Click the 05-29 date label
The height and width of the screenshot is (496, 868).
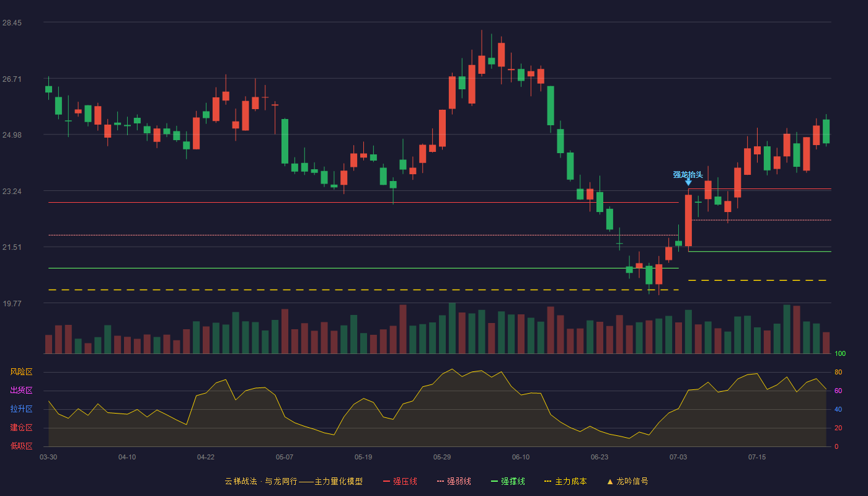[x=442, y=457]
